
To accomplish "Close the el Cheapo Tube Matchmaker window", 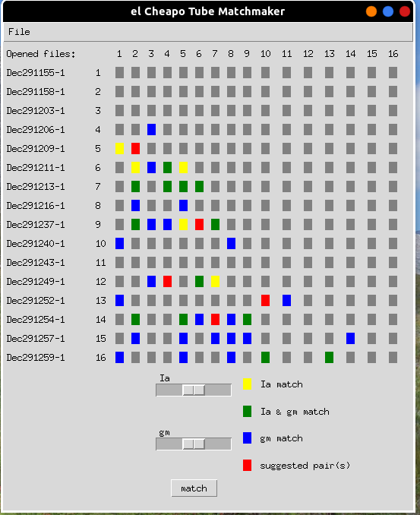I will (405, 11).
